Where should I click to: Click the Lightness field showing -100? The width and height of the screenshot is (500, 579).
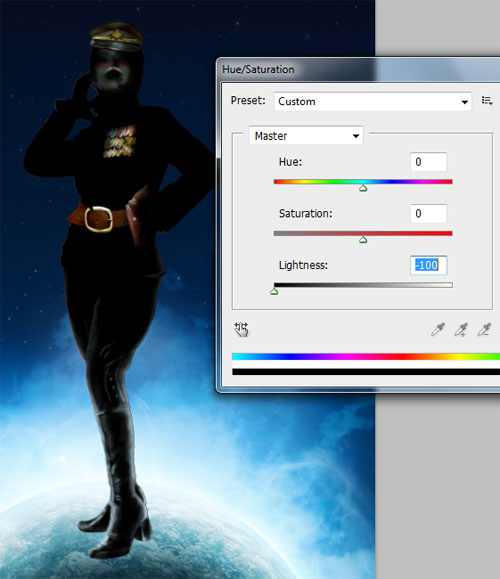(x=428, y=265)
